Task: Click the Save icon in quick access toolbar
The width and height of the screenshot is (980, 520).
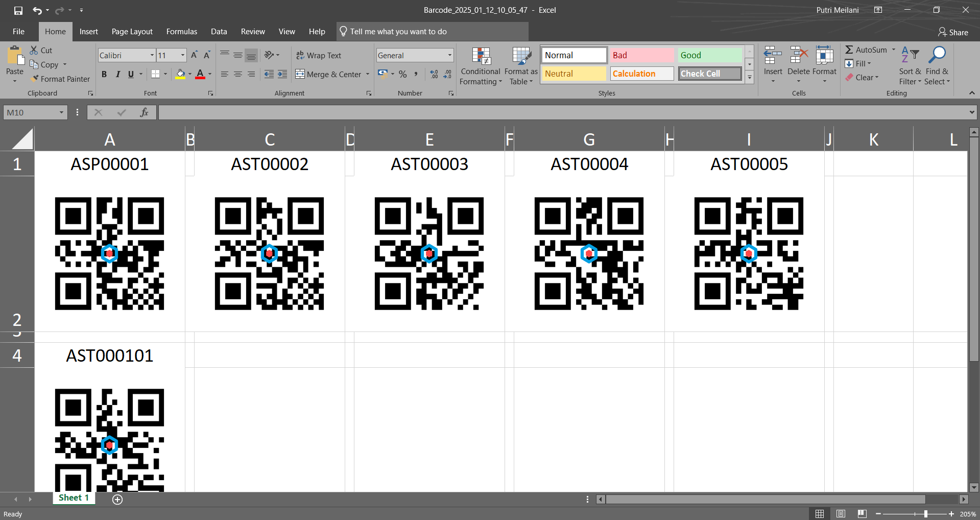Action: (x=18, y=10)
